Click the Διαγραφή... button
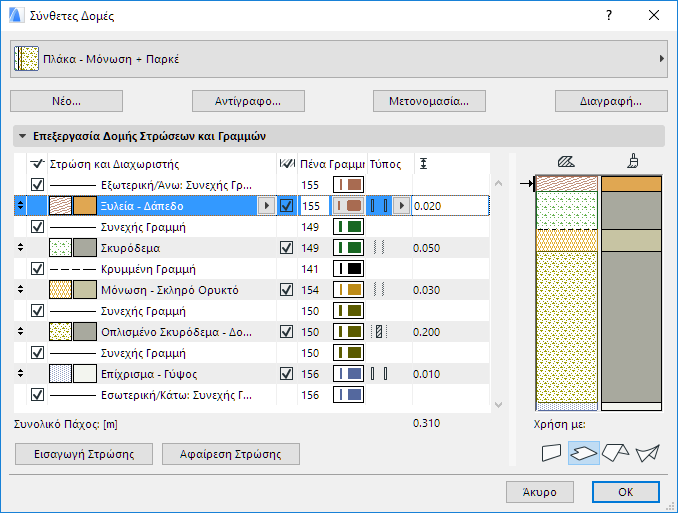Viewport: 678px width, 513px height. tap(611, 101)
